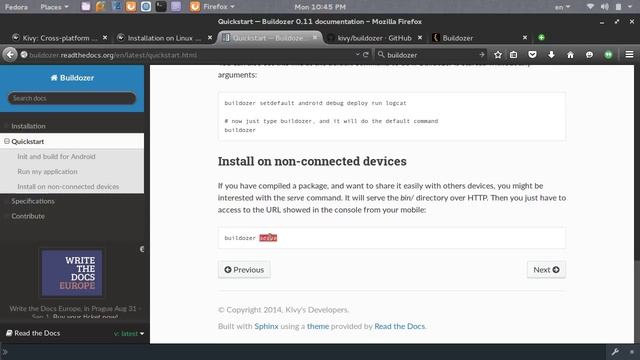Viewport: 640px width, 360px height.
Task: Open the Fedora activities menu
Action: point(16,7)
